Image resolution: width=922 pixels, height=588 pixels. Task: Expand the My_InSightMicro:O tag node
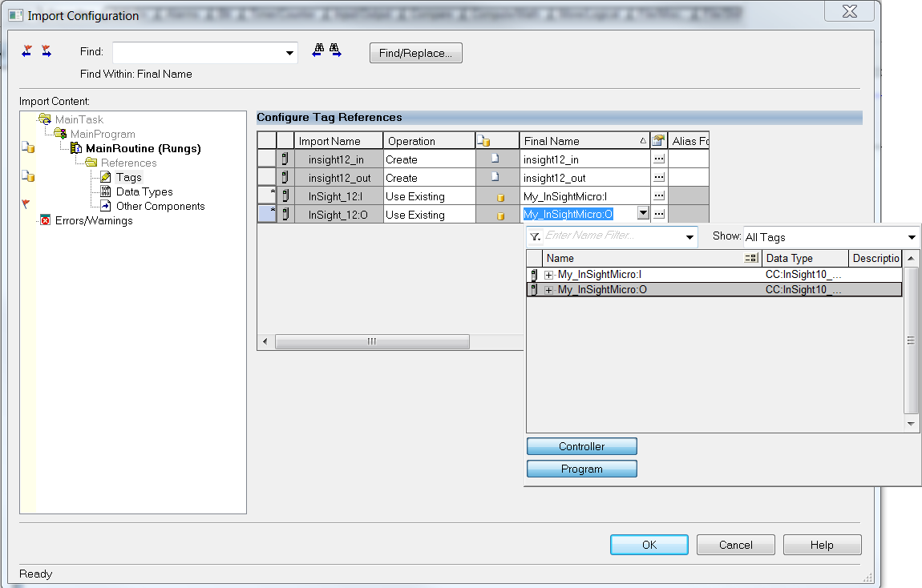pos(549,290)
